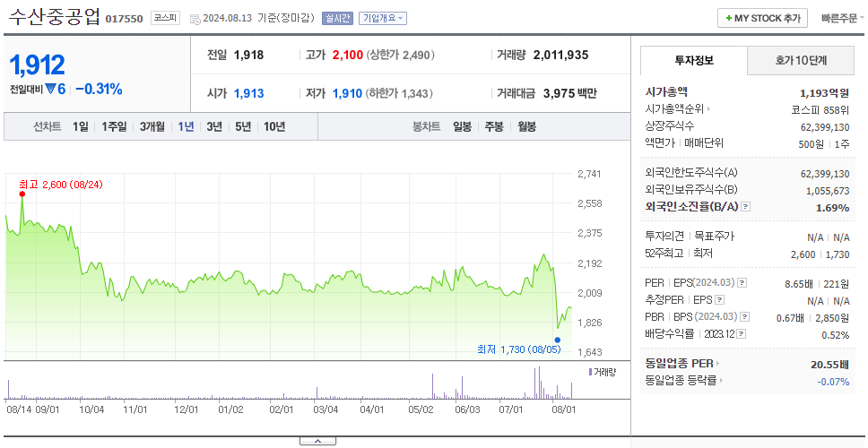Viewport: 868px width, 448px height.
Task: Add stock via MY STOCK 추가 button
Action: (763, 18)
